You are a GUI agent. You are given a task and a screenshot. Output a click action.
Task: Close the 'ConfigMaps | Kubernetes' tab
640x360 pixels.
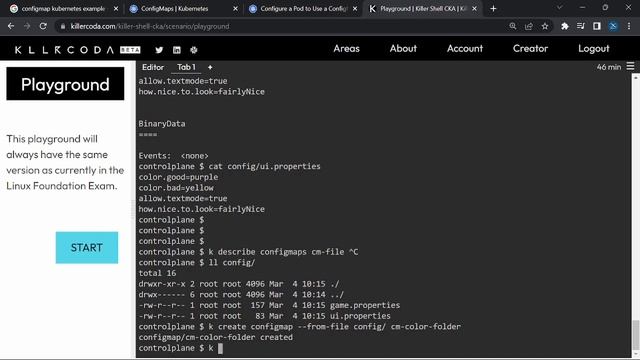(x=236, y=9)
